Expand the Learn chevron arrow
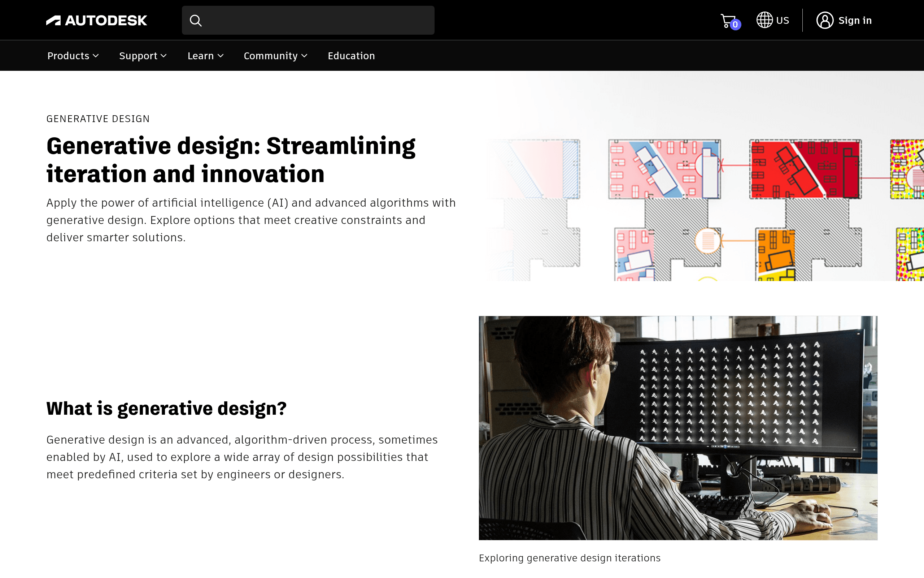The height and width of the screenshot is (578, 924). tap(221, 56)
